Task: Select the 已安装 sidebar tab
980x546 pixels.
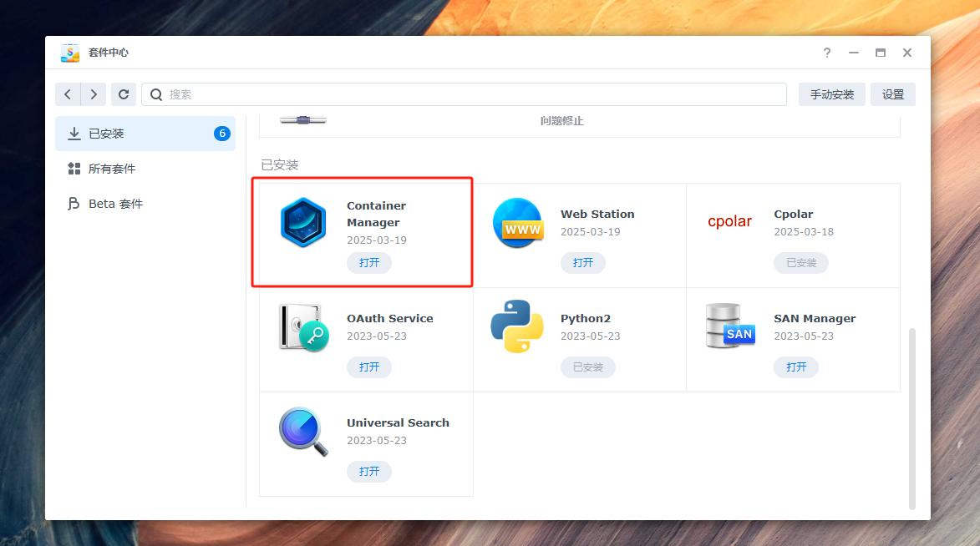Action: tap(145, 134)
